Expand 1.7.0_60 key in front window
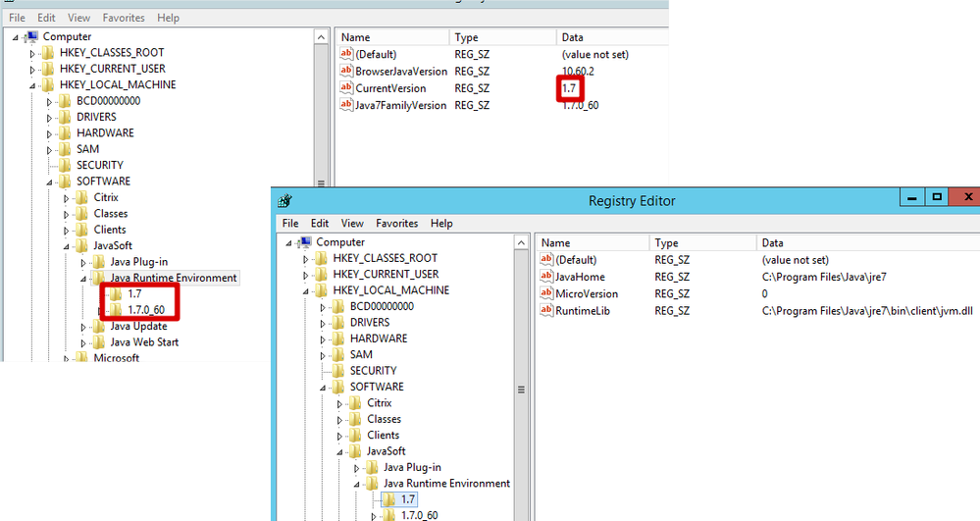980x521 pixels. pos(373,517)
